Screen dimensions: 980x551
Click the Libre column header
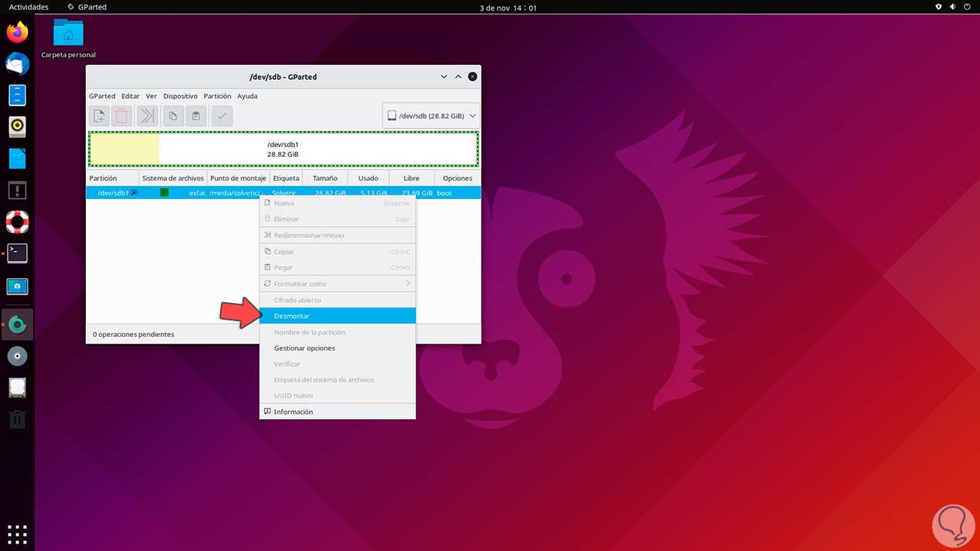(412, 179)
